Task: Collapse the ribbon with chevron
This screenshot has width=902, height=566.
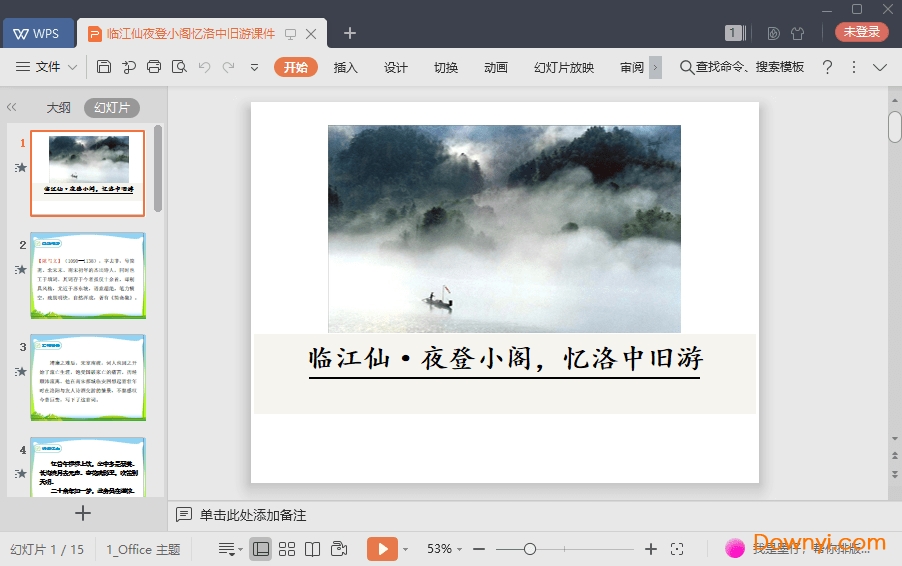Action: pyautogui.click(x=880, y=67)
